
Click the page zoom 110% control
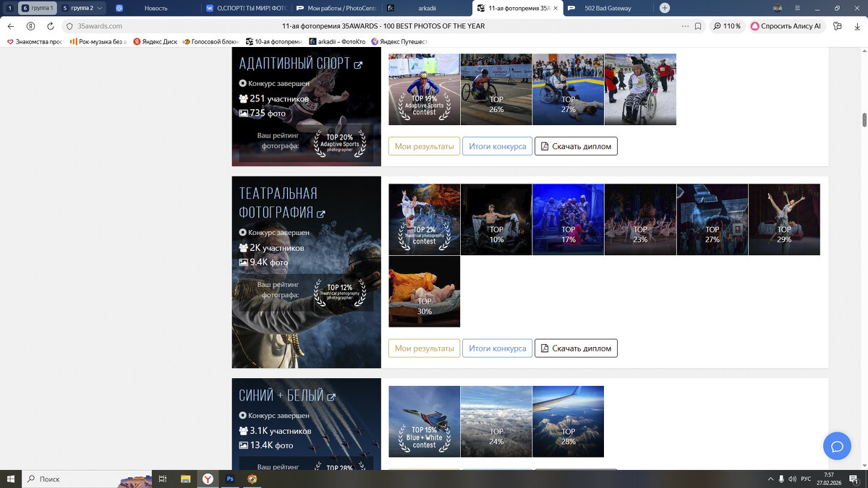pos(728,25)
